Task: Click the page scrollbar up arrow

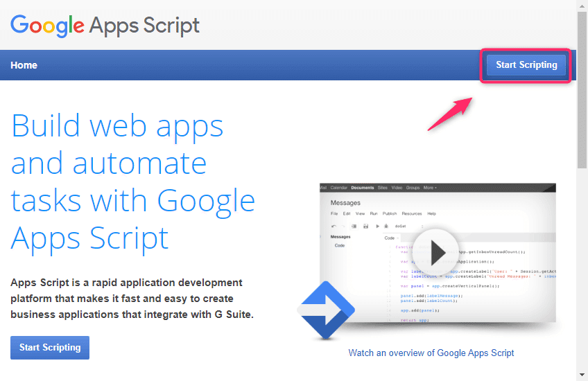Action: [x=582, y=6]
